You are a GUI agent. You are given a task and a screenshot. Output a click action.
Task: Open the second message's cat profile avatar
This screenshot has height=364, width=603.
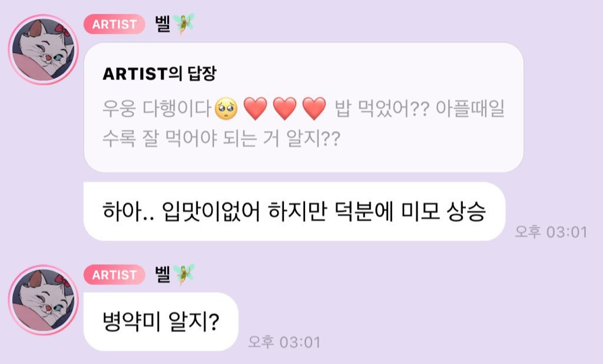click(44, 300)
